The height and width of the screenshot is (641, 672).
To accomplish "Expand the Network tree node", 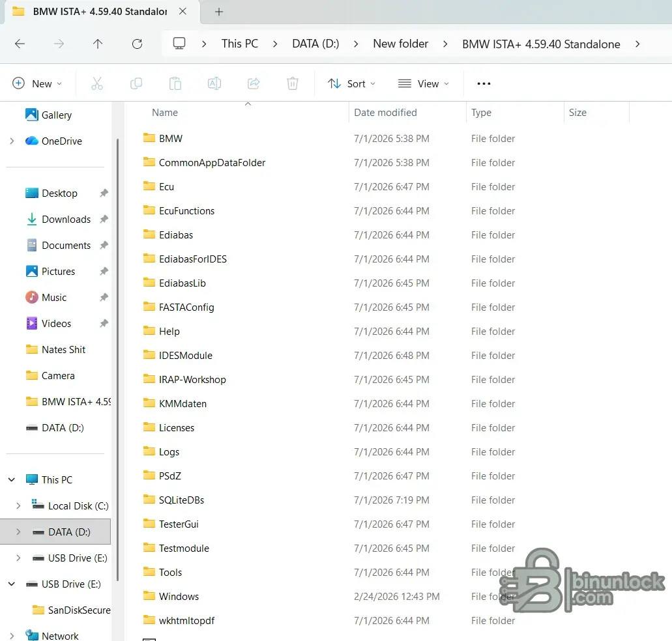I will tap(12, 636).
